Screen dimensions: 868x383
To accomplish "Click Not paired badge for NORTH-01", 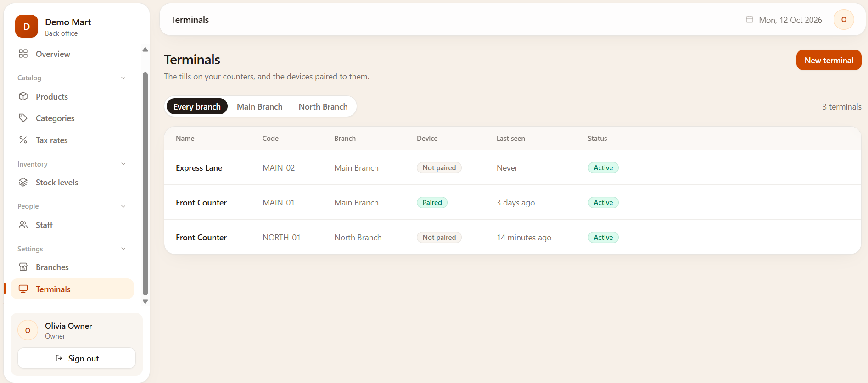I will [x=439, y=237].
